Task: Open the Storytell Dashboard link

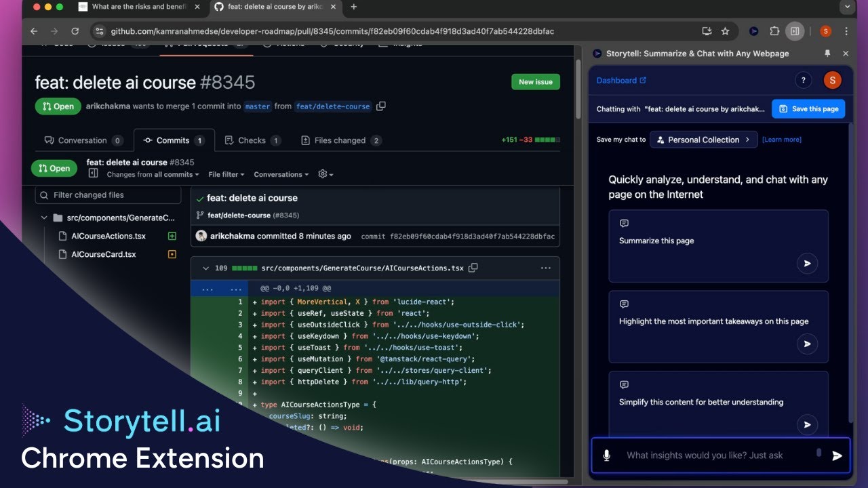Action: (x=621, y=80)
